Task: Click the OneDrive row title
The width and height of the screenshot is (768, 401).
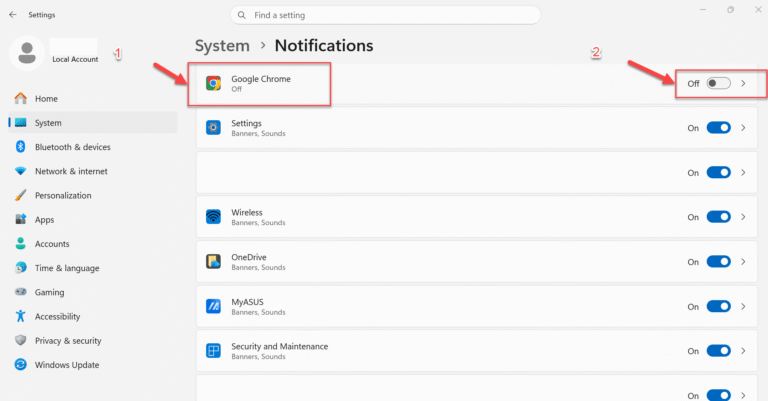Action: coord(249,257)
